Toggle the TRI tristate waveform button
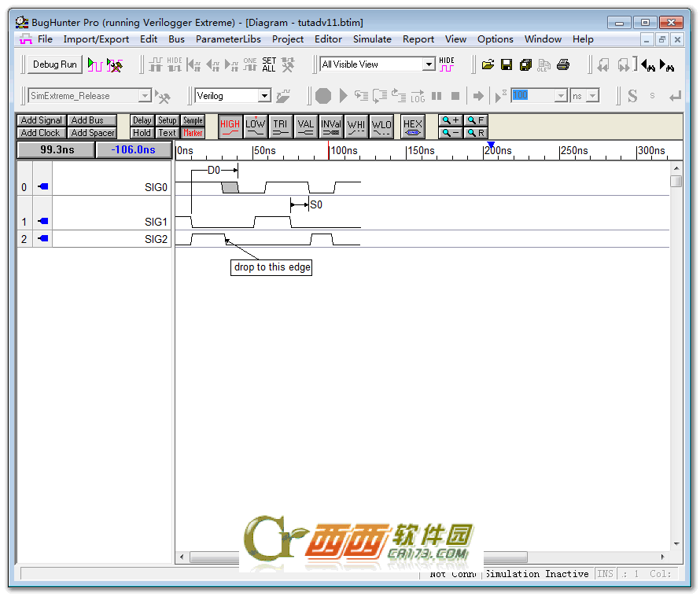The width and height of the screenshot is (700, 596). click(280, 127)
